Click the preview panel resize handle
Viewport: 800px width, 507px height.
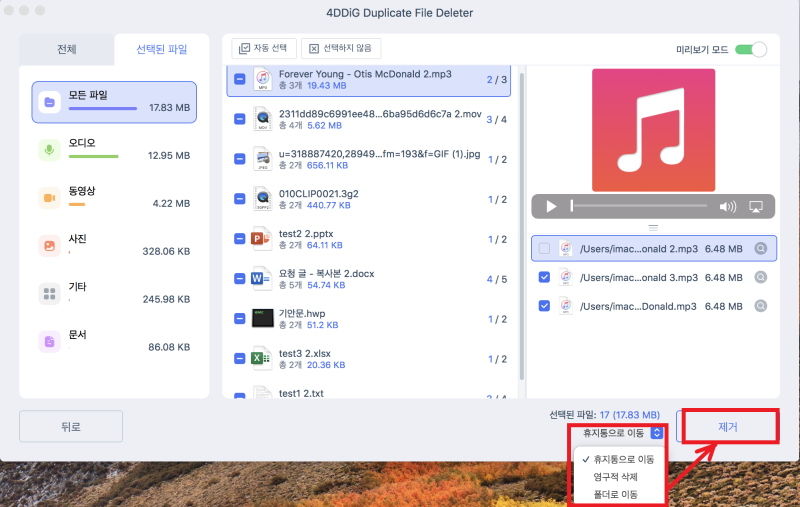click(653, 228)
